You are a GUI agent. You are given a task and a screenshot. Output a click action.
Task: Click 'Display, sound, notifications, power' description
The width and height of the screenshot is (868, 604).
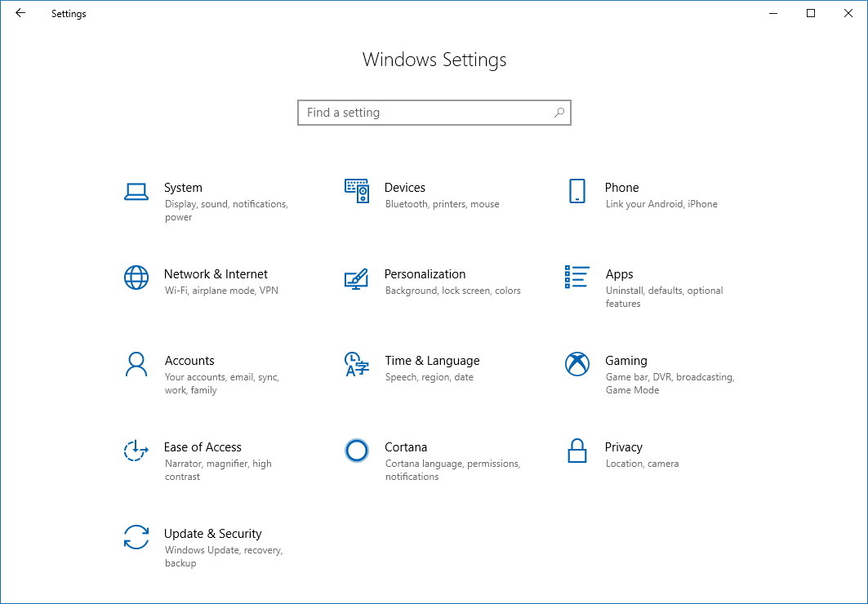[226, 211]
